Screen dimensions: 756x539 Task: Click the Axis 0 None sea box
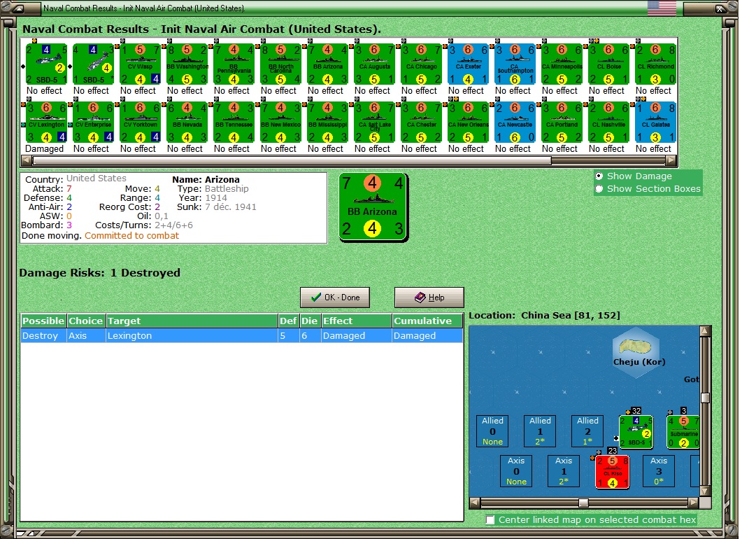516,471
